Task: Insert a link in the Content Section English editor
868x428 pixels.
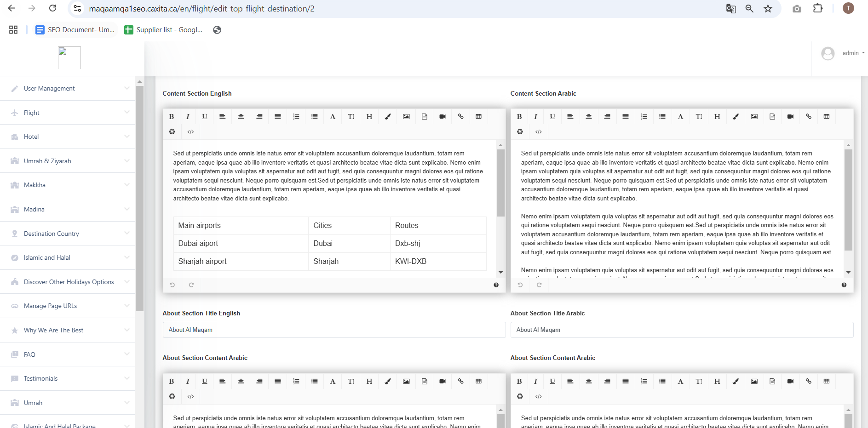Action: point(460,117)
